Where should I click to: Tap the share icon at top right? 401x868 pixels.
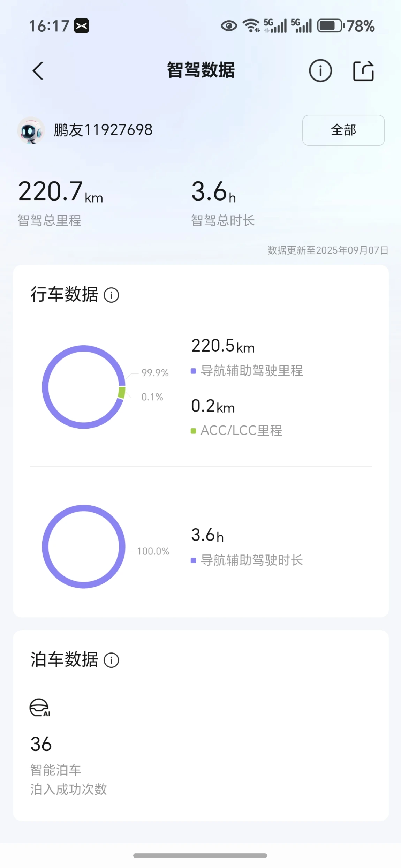click(363, 71)
